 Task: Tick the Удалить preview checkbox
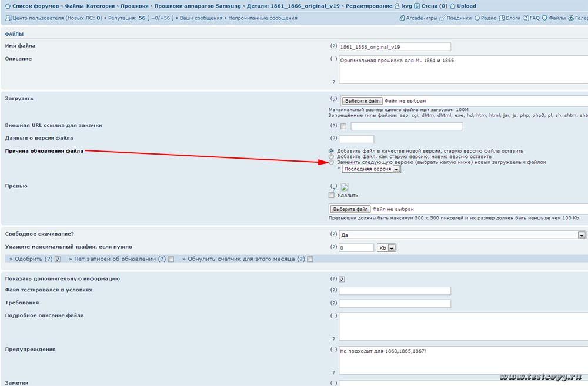[x=332, y=196]
